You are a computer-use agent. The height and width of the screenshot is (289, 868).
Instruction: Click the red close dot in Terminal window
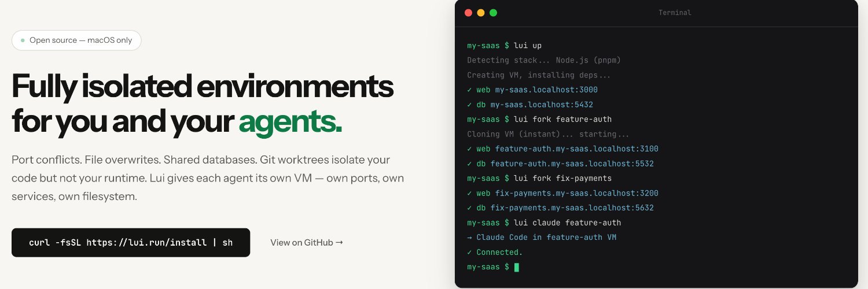point(469,13)
